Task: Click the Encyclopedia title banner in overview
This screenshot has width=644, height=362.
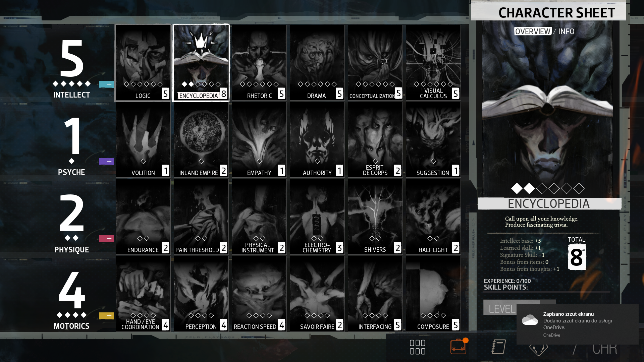Action: click(x=549, y=203)
